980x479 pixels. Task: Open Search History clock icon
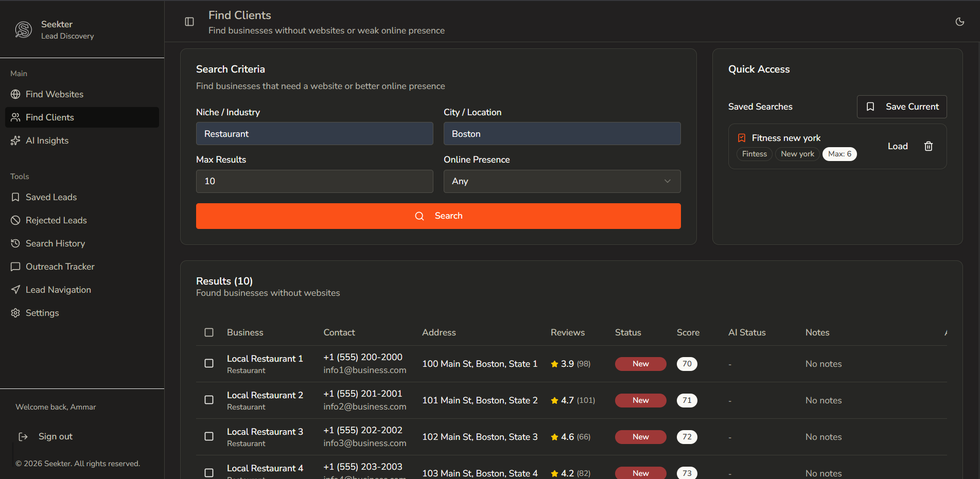tap(15, 243)
